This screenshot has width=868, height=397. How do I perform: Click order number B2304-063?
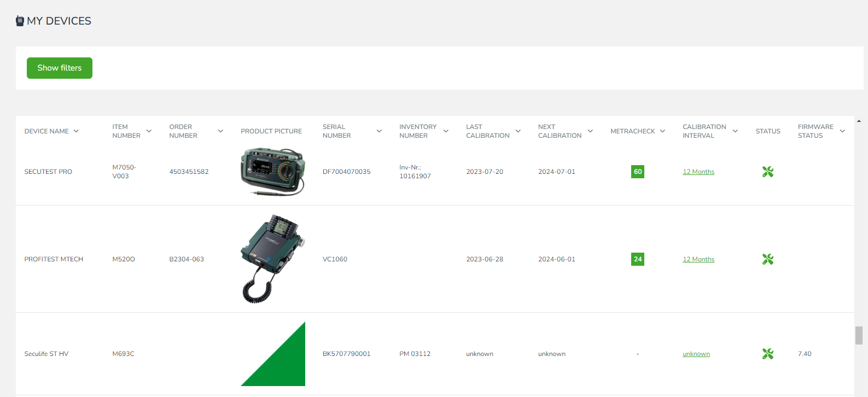point(187,259)
